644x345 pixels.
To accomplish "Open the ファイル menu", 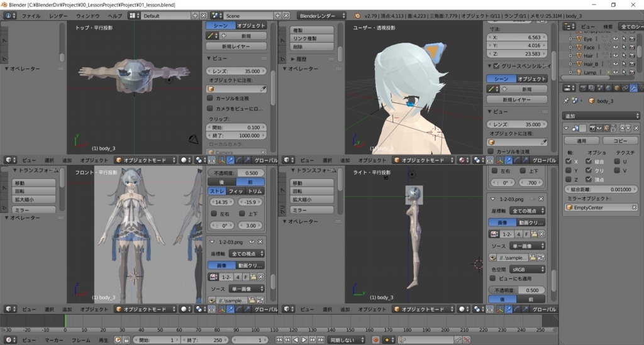I will tap(31, 16).
